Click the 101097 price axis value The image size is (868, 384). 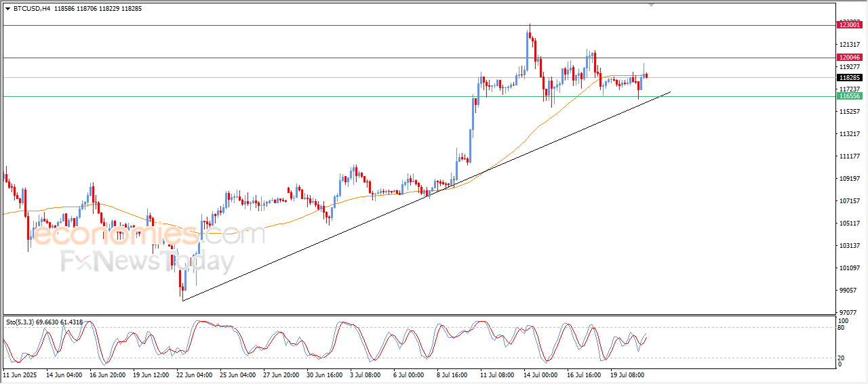850,268
